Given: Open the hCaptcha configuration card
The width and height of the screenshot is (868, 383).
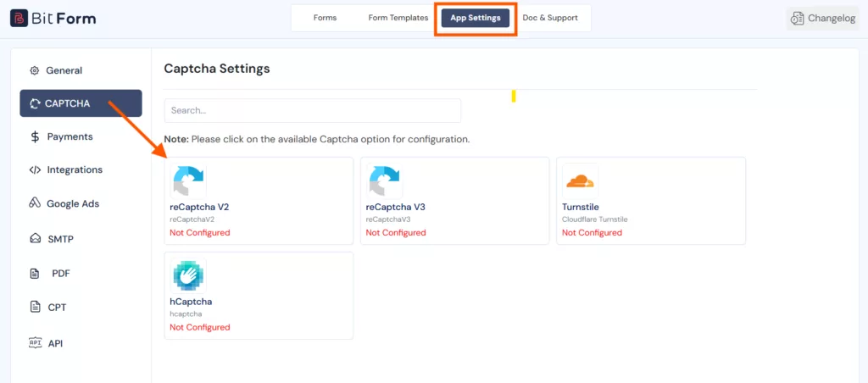Looking at the screenshot, I should (259, 296).
